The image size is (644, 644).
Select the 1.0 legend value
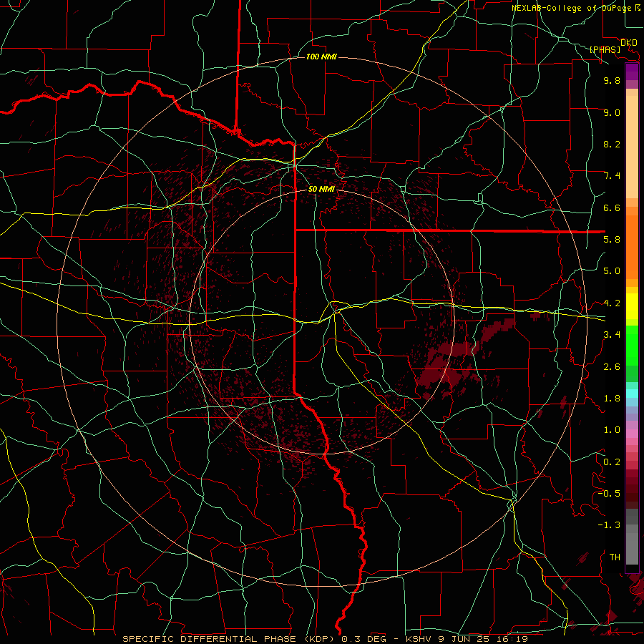tap(612, 430)
